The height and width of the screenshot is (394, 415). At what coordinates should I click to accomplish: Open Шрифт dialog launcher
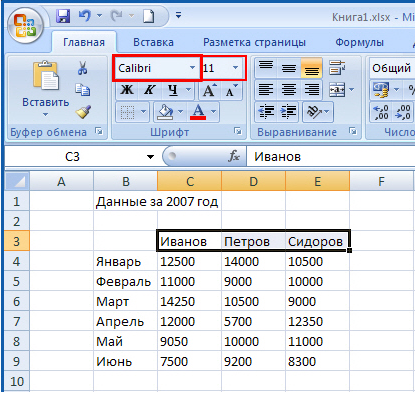(x=238, y=131)
